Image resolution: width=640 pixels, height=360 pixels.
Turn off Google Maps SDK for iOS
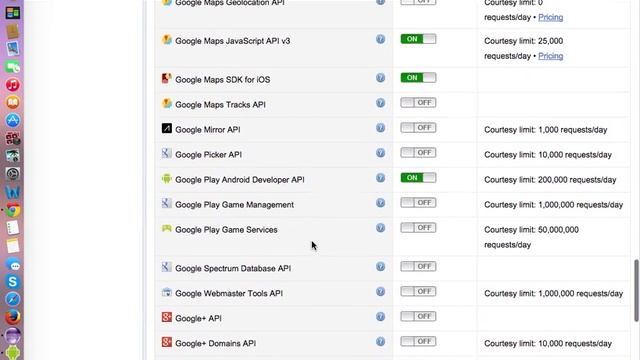[x=418, y=78]
